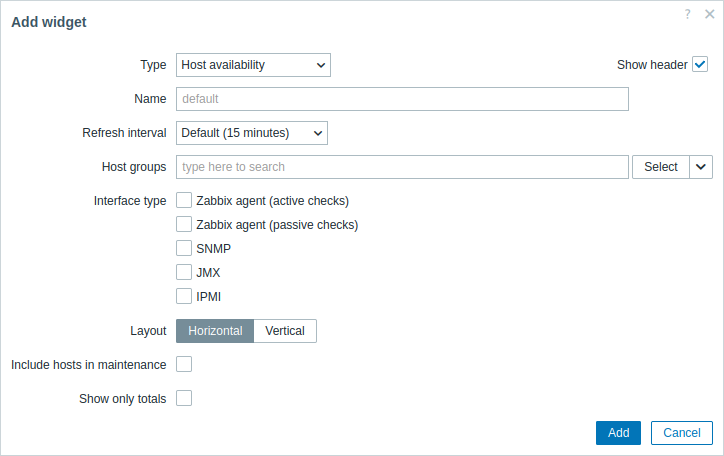
Task: Close the Add widget dialog
Action: (710, 14)
